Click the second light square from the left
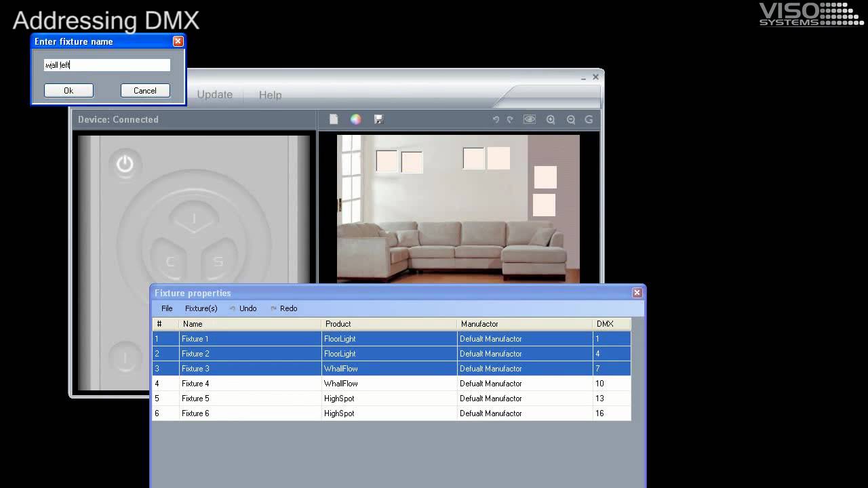 (412, 163)
